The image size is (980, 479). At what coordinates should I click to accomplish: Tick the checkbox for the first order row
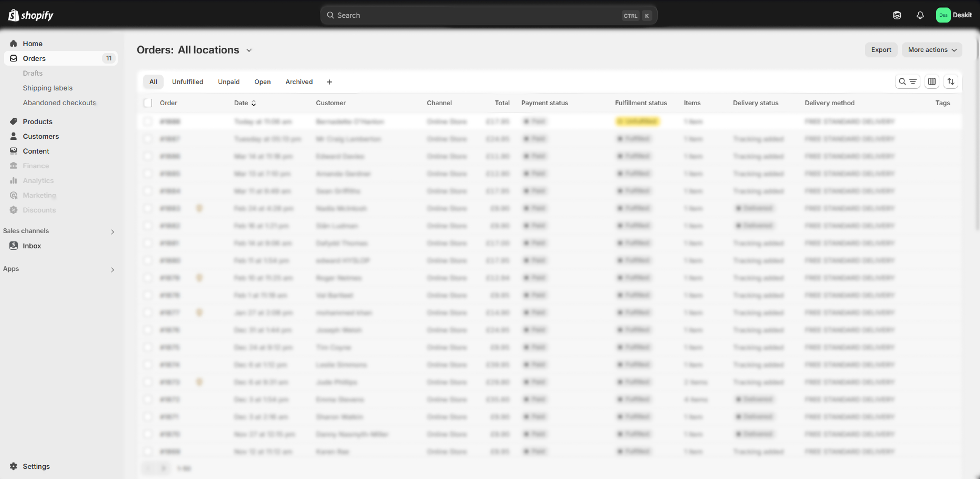[148, 122]
